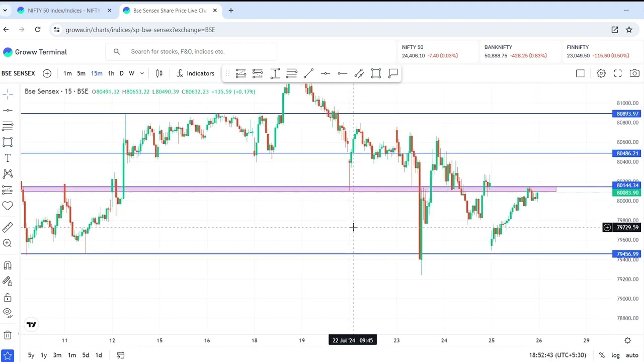
Task: Select the trend line tool in the floating toolbar
Action: [x=308, y=73]
